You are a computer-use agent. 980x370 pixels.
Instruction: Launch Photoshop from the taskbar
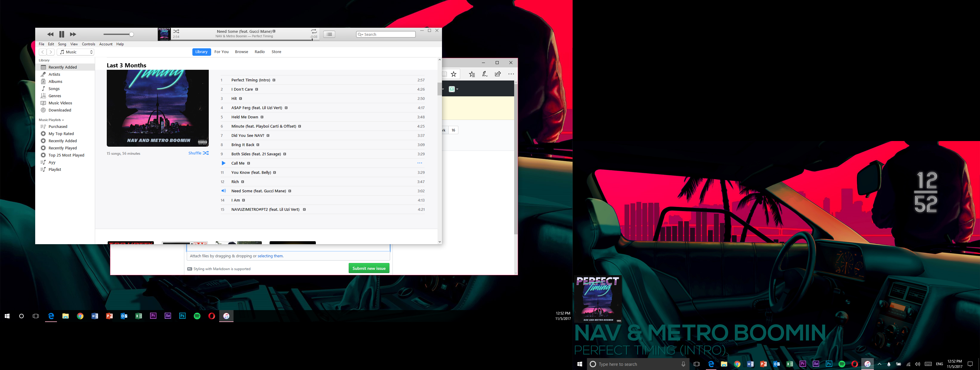coord(182,316)
